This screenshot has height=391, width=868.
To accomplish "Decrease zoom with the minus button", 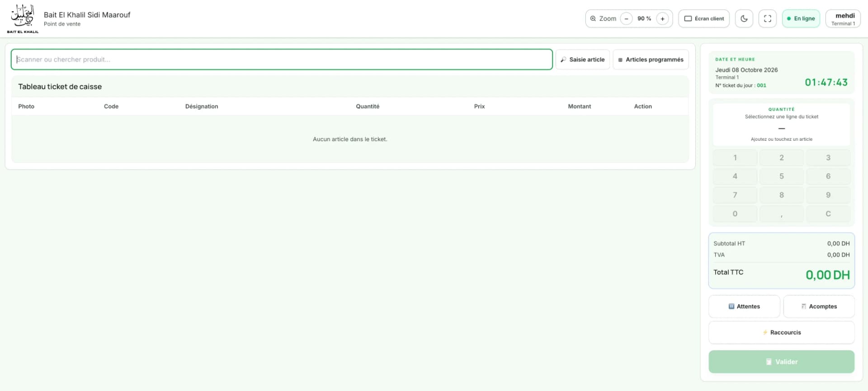I will 626,19.
